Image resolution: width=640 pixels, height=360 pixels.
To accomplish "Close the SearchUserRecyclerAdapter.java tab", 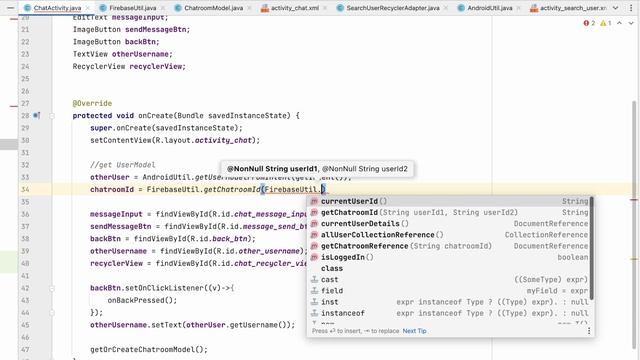I will [x=446, y=8].
